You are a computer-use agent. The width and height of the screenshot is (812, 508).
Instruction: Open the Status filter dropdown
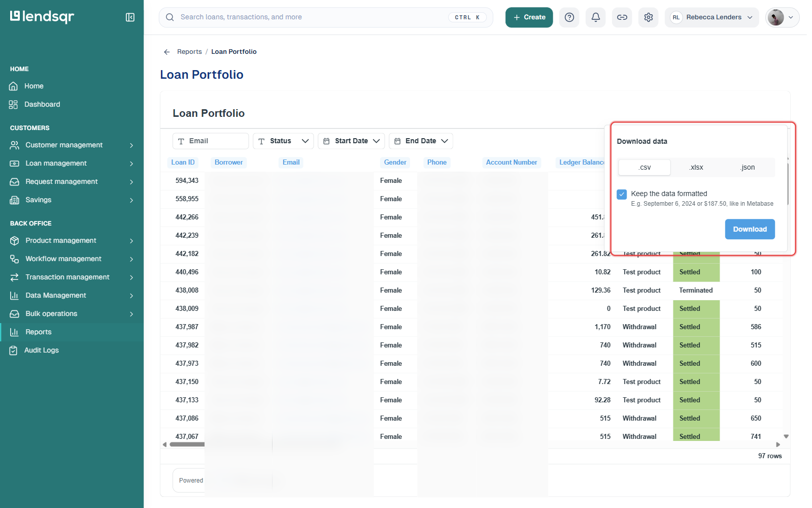tap(283, 141)
